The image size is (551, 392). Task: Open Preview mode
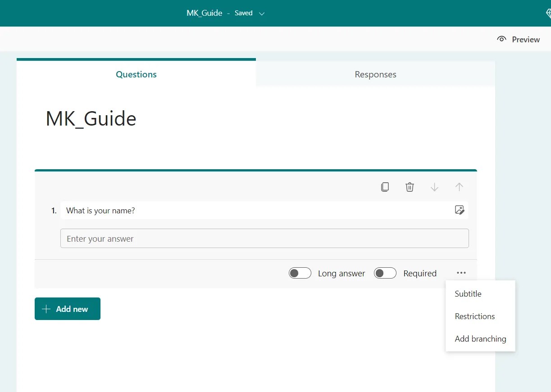pyautogui.click(x=518, y=39)
